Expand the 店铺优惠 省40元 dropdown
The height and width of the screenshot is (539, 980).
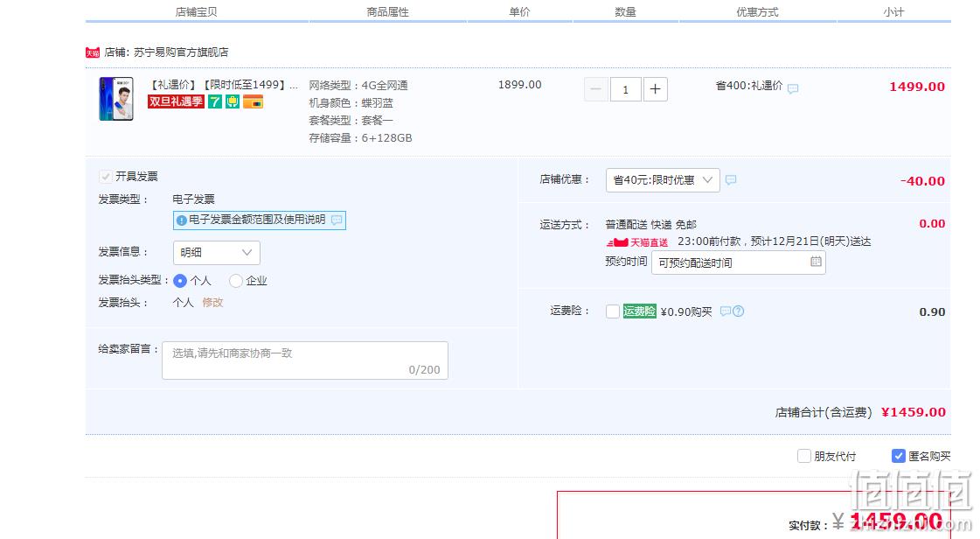click(663, 180)
